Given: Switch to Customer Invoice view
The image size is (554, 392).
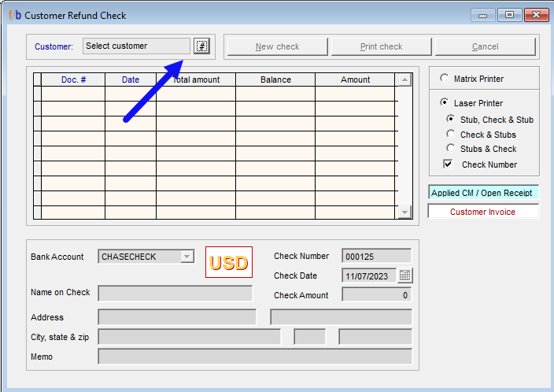Looking at the screenshot, I should (x=482, y=212).
